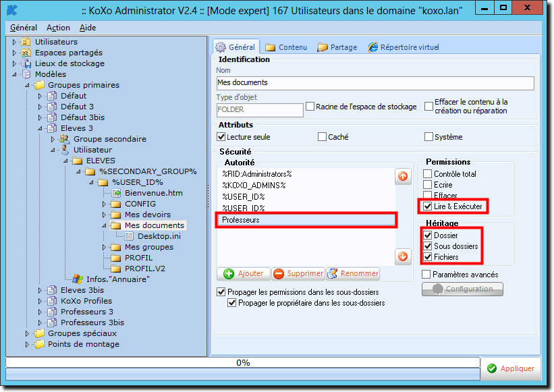Click the 0% progress bar
Screen dimensions: 554x392
click(x=243, y=363)
